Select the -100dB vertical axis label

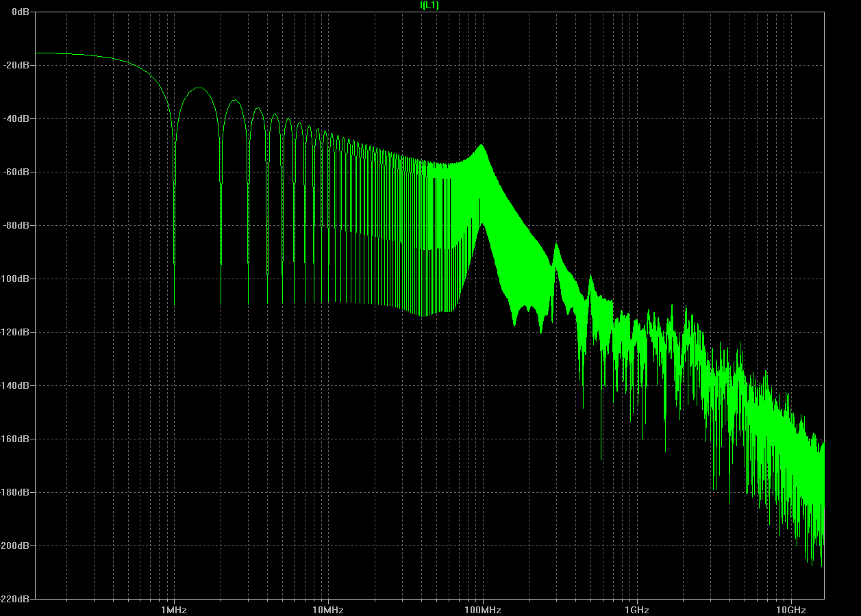click(x=15, y=279)
